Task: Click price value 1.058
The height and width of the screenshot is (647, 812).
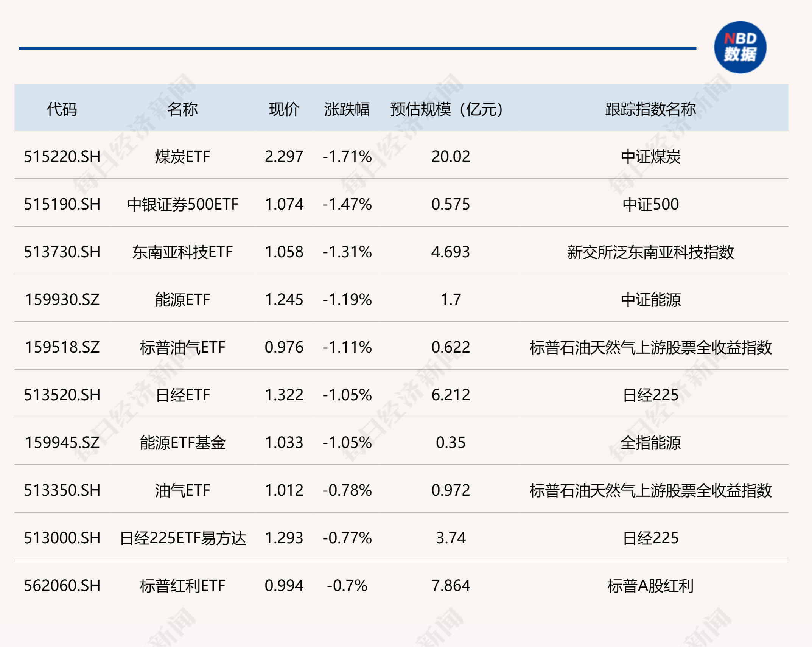Action: click(x=284, y=252)
